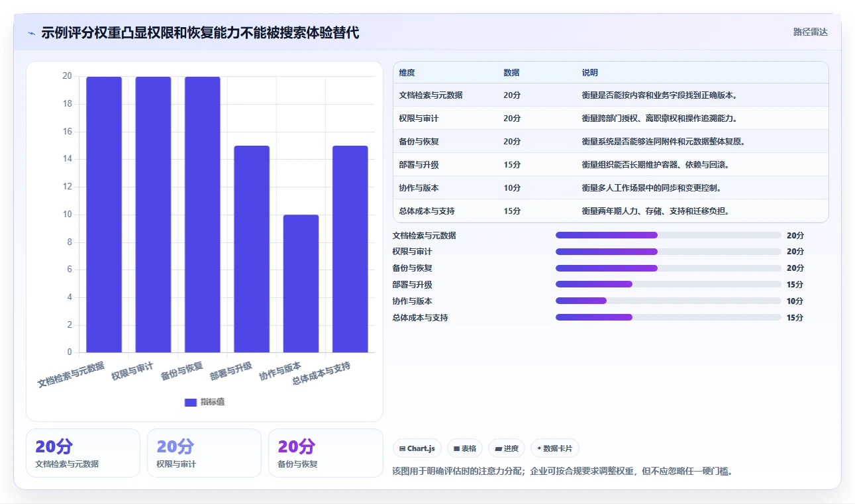The height and width of the screenshot is (504, 855).
Task: Select the 备份与恢复 table cell
Action: pyautogui.click(x=419, y=142)
